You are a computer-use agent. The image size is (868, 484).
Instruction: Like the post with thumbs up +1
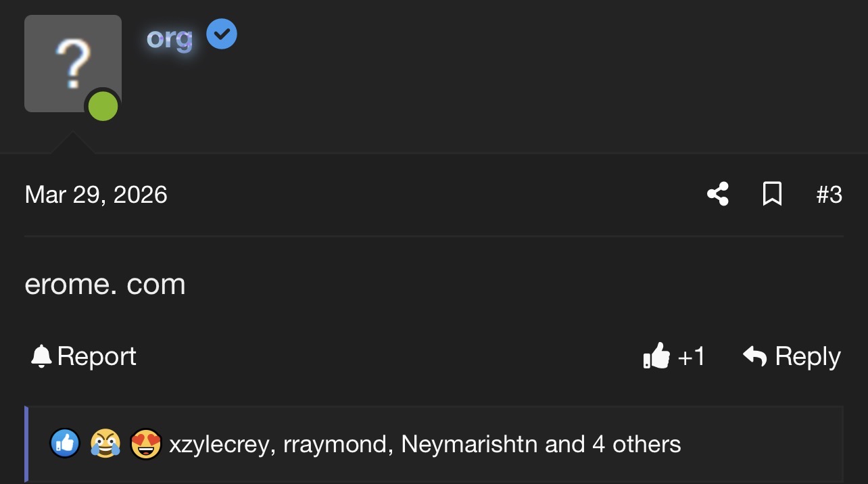point(673,356)
